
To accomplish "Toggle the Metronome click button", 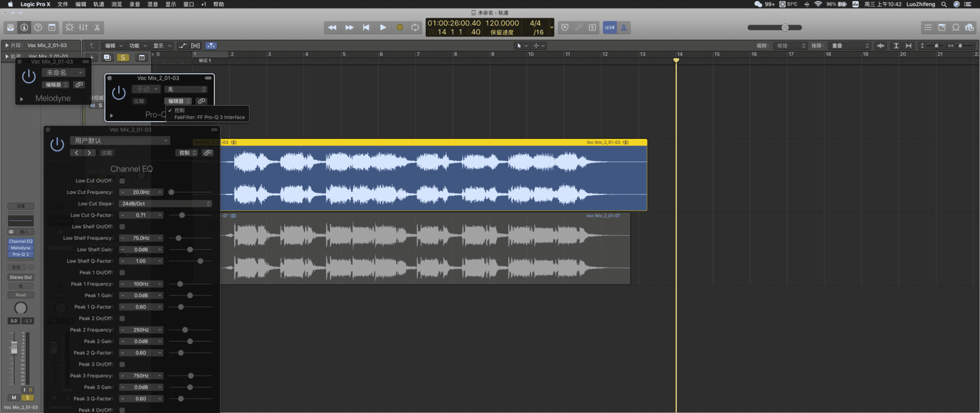I will 624,28.
